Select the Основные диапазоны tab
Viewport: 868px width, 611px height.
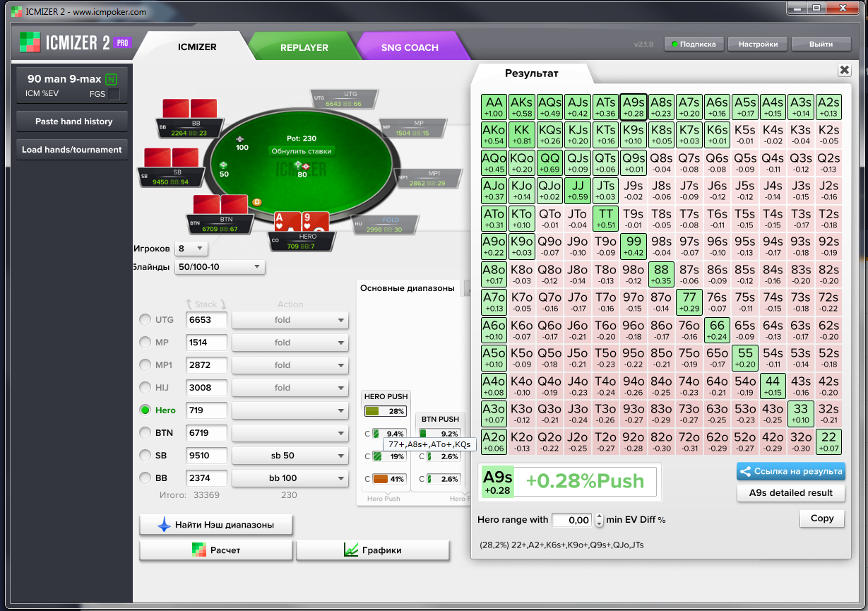click(x=408, y=287)
